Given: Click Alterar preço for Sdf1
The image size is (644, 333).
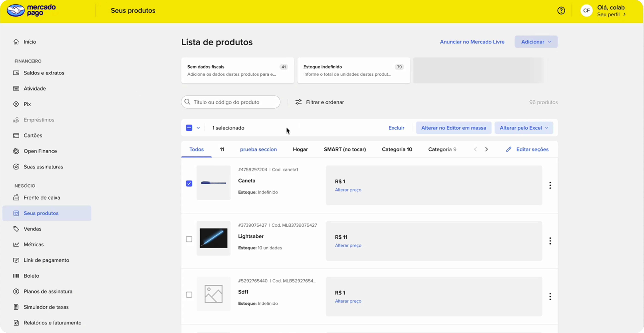Looking at the screenshot, I should pyautogui.click(x=348, y=301).
